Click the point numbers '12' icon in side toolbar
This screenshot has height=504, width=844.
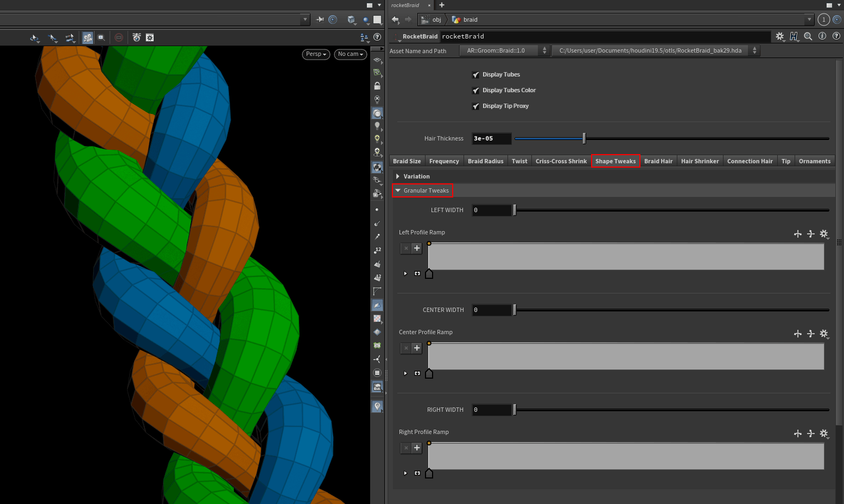(x=377, y=250)
